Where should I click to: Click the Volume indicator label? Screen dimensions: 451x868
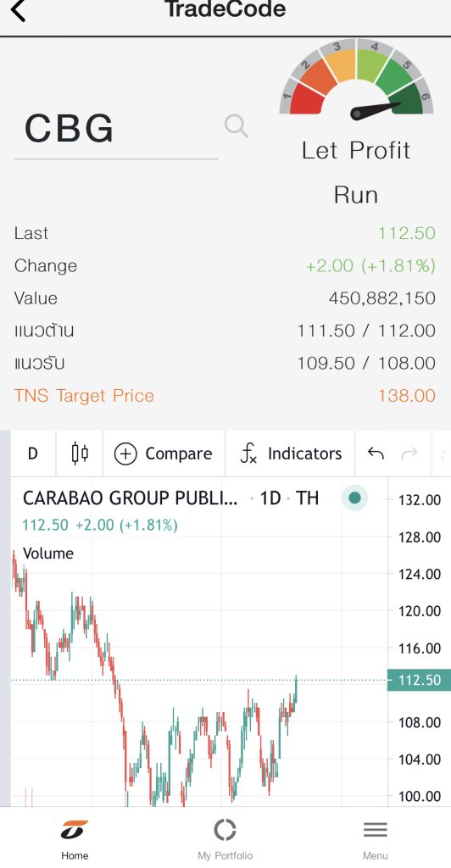coord(48,553)
